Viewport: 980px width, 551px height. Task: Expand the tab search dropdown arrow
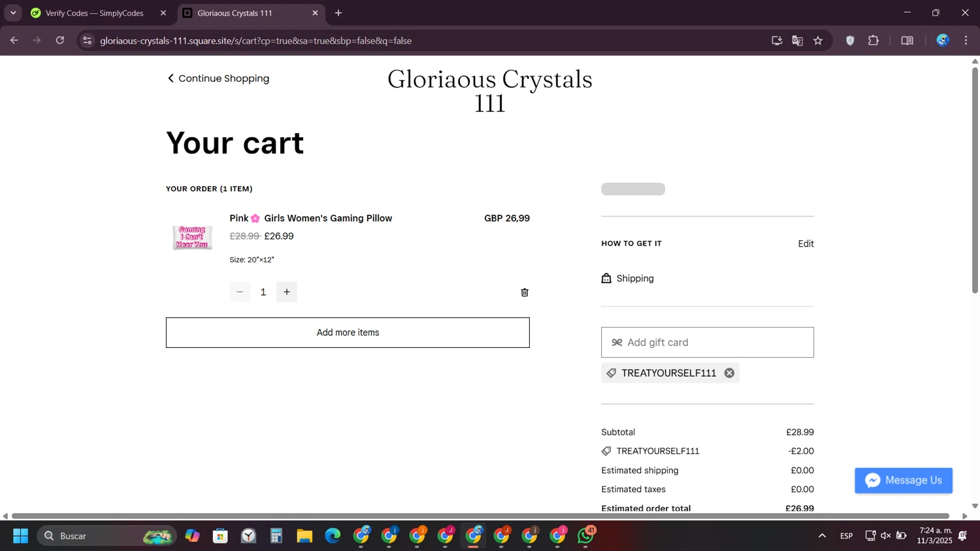pos(13,13)
